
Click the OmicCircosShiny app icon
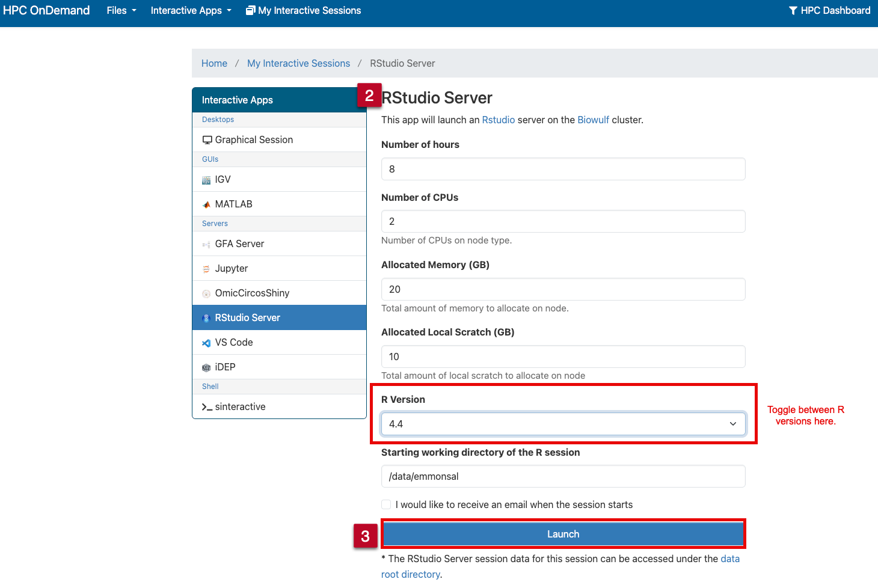click(x=206, y=293)
